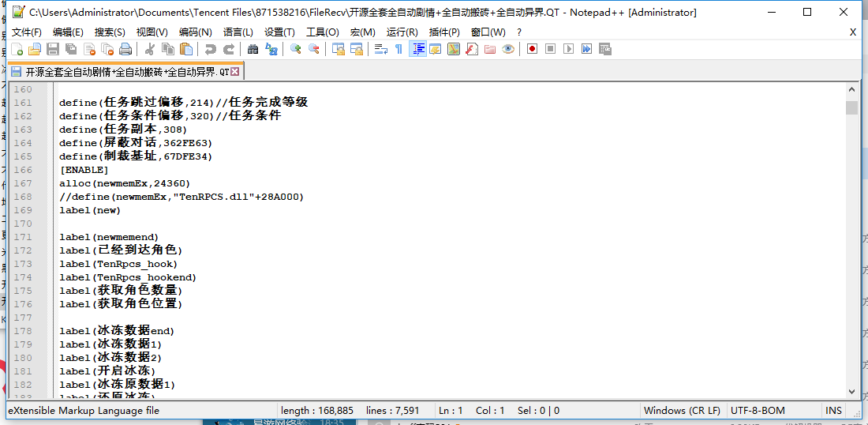The image size is (868, 425).
Task: Run macro multiple times icon
Action: [x=586, y=49]
